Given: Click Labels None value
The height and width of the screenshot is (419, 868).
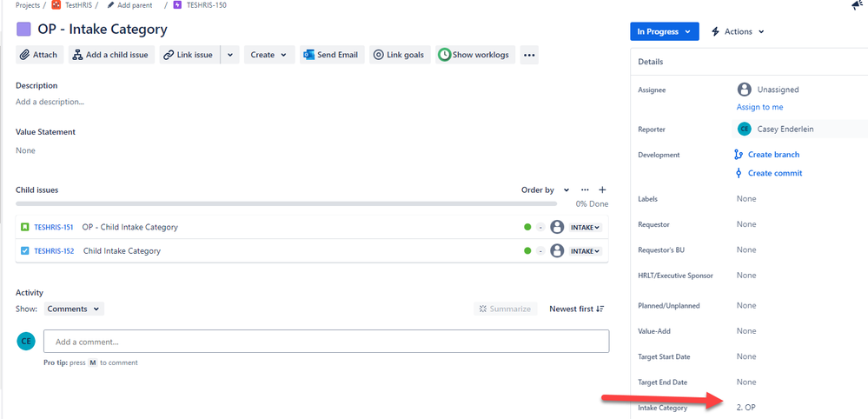Looking at the screenshot, I should pos(746,199).
